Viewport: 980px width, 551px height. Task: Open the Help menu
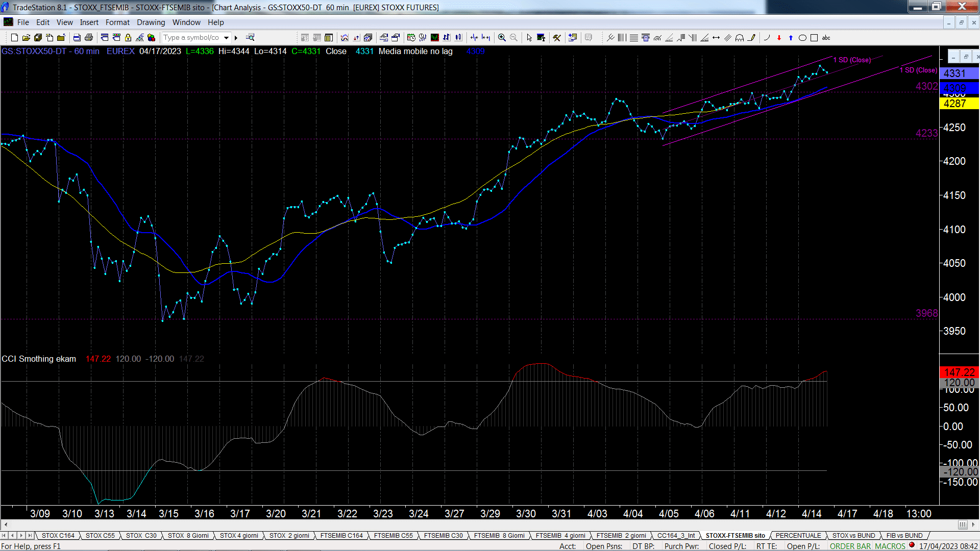tap(216, 22)
